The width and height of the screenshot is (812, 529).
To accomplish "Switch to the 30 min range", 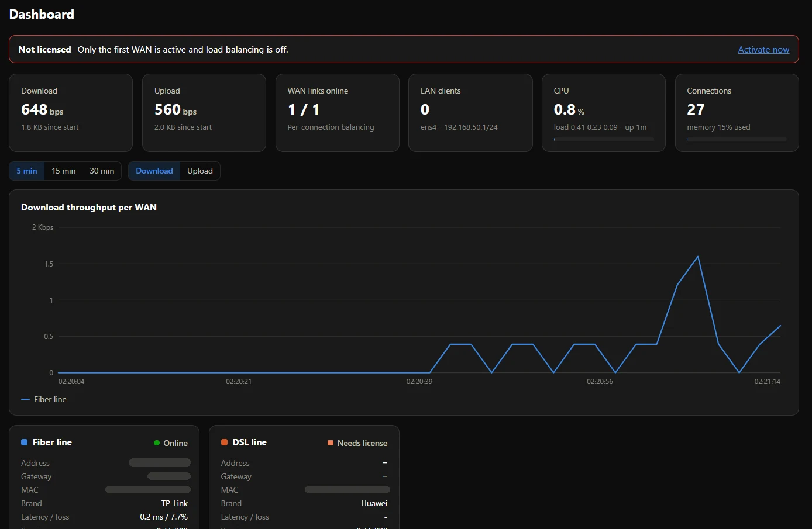I will coord(102,171).
